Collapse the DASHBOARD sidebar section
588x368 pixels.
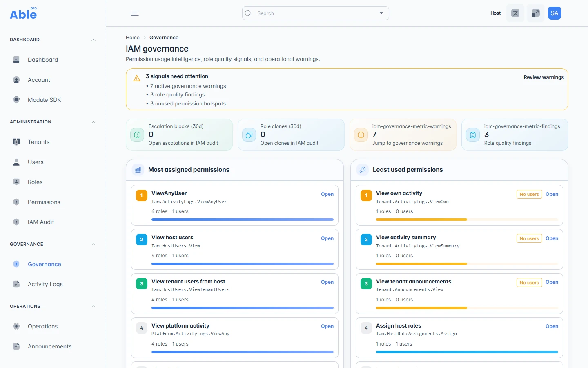(x=94, y=40)
